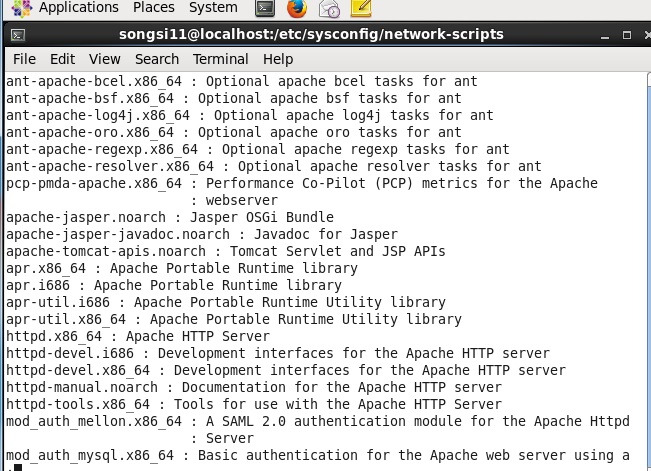Click the terminal vertical scrollbar
Viewport: 651px width, 471px height.
click(x=649, y=270)
